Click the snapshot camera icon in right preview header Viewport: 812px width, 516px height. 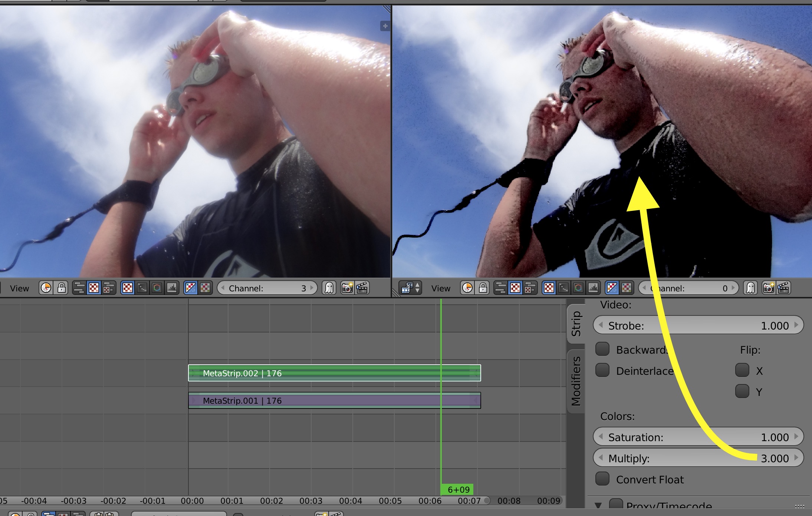(769, 287)
